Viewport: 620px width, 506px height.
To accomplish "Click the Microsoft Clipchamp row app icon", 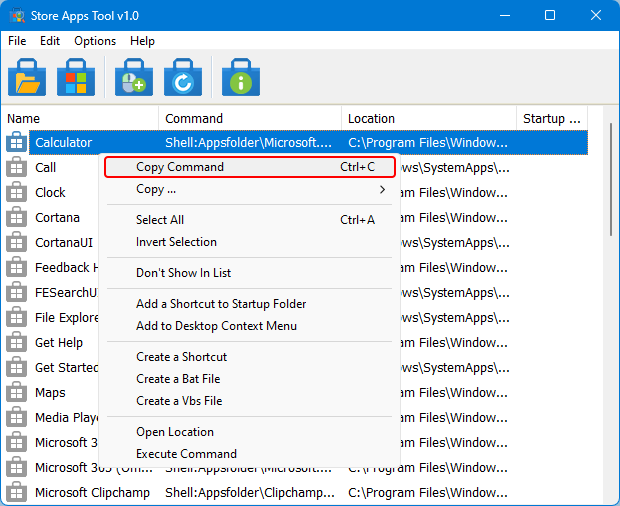I will click(x=16, y=493).
